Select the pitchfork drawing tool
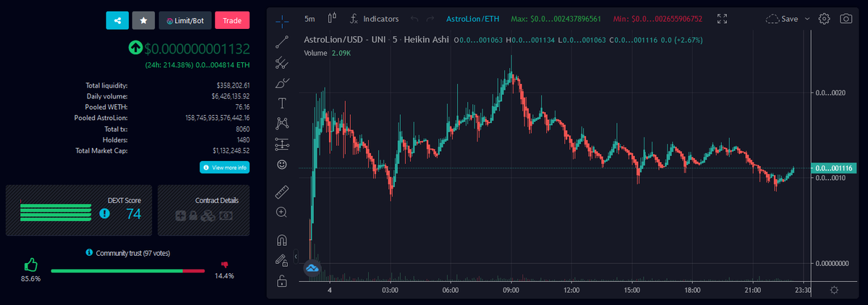 [x=282, y=62]
